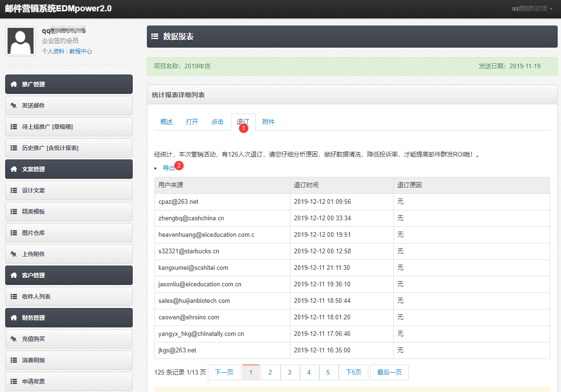Click the list icon beside 图片仓库
561x392 pixels.
[x=14, y=233]
